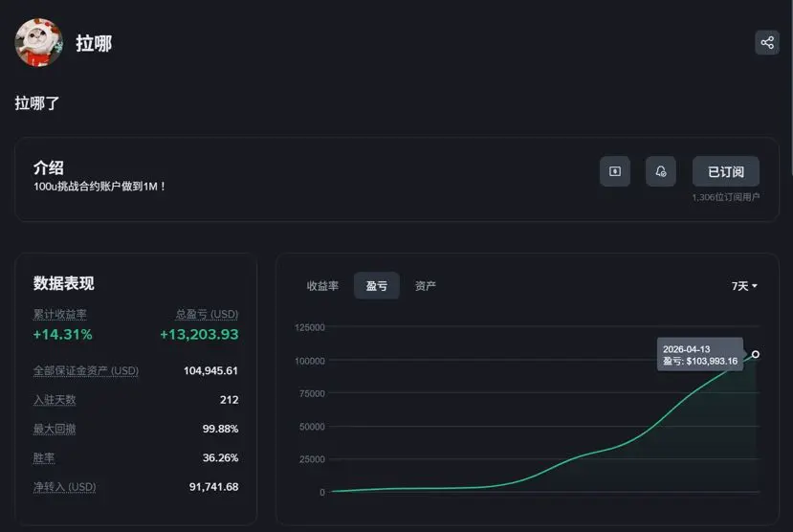
Task: Click the +14.31% return value
Action: 63,334
